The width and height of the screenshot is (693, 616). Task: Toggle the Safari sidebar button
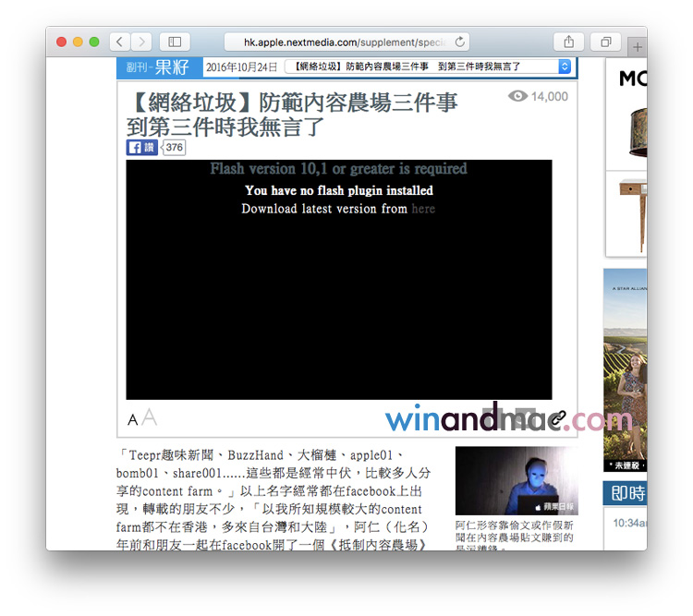coord(174,42)
